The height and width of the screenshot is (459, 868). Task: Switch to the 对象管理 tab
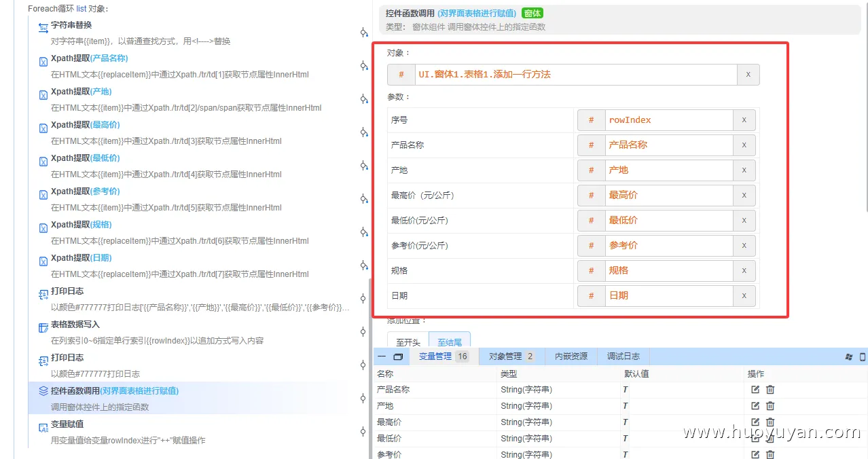coord(513,356)
